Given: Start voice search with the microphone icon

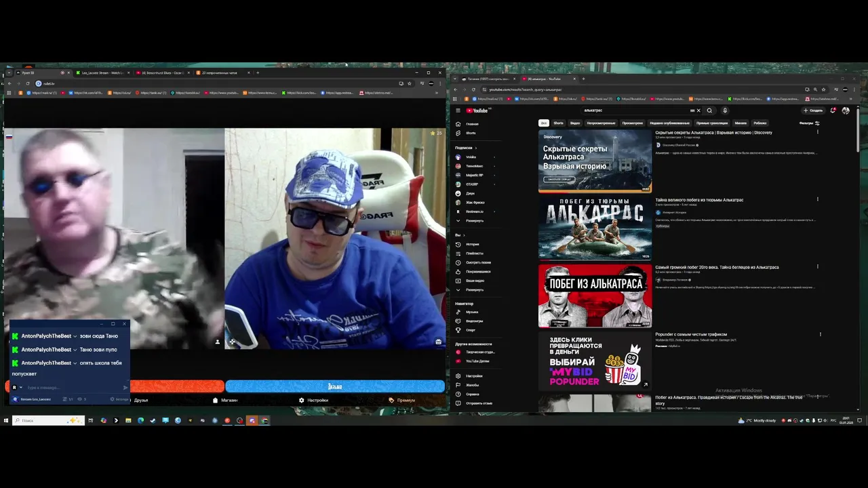Looking at the screenshot, I should tap(724, 110).
